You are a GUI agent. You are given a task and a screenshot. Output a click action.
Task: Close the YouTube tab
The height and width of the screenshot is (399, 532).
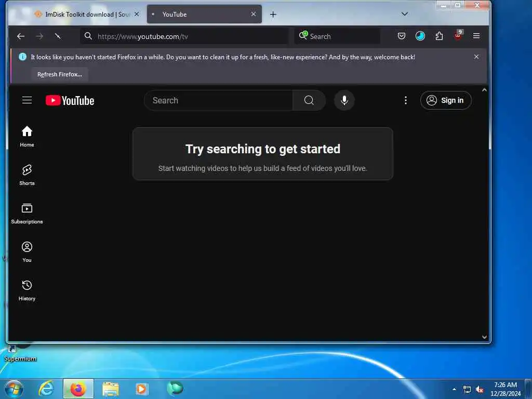pyautogui.click(x=254, y=14)
